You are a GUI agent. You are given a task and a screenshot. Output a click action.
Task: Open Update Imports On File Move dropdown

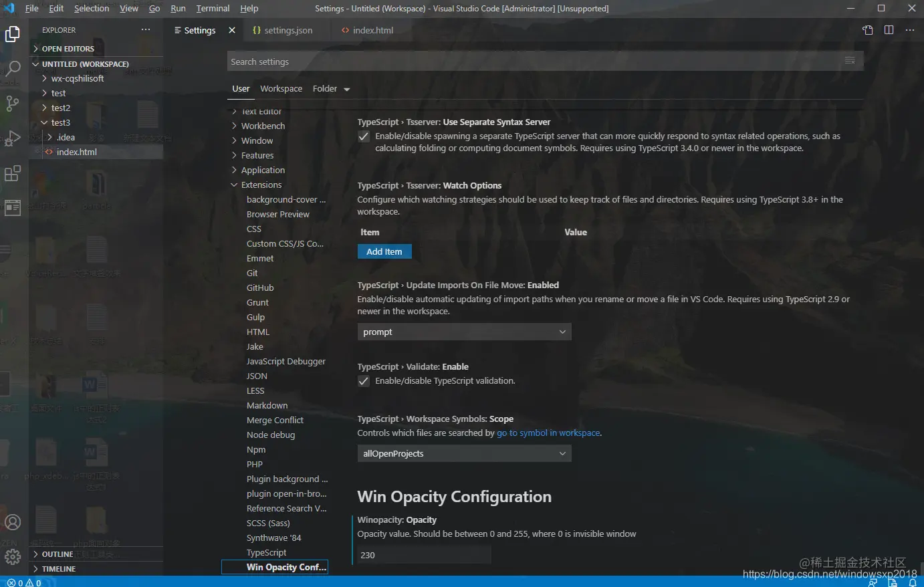coord(464,332)
